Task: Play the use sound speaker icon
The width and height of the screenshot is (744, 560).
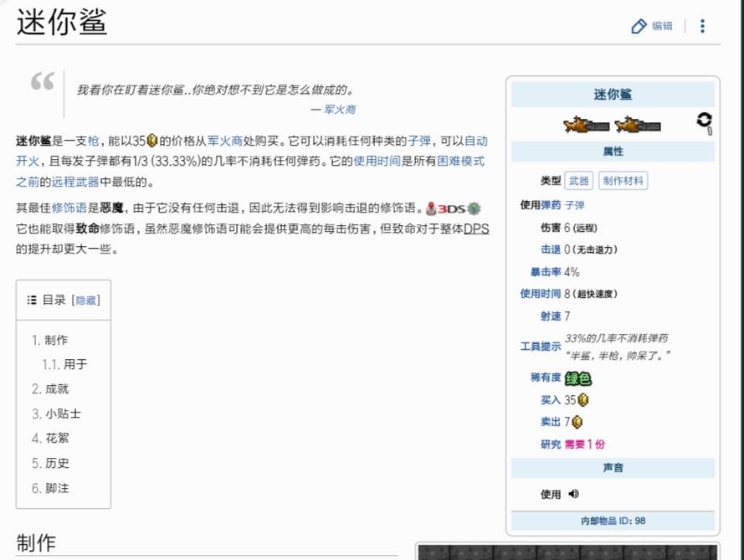Action: (x=573, y=494)
